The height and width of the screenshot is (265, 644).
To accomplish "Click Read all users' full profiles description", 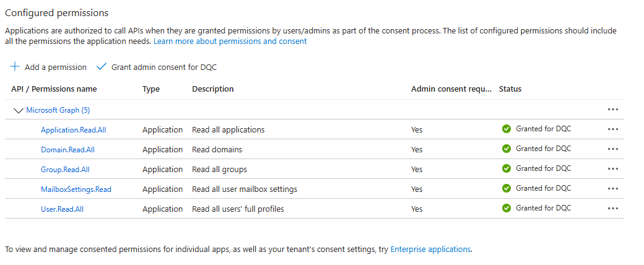I will point(238,209).
